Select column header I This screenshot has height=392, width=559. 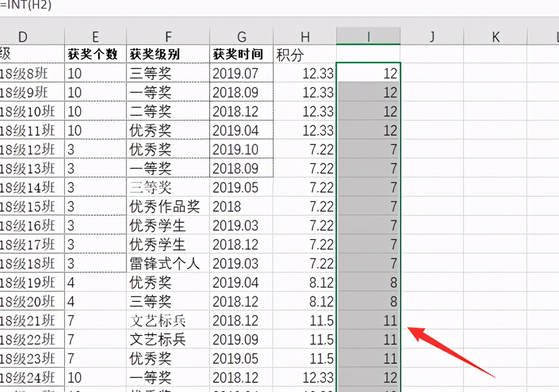[x=368, y=36]
